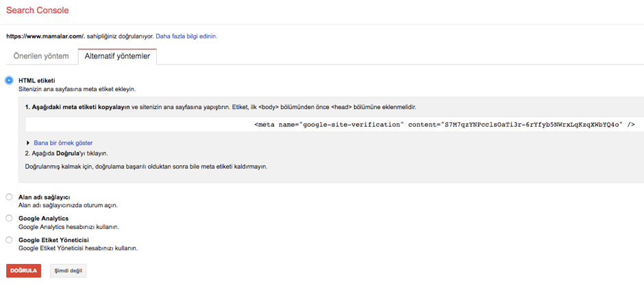This screenshot has width=644, height=290.
Task: Expand the triangle beside 'Bana bir örnek göster'
Action: click(28, 143)
